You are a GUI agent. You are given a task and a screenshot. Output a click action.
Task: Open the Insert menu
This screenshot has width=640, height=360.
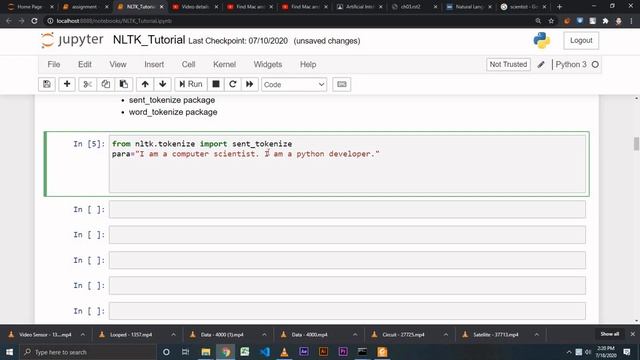[154, 64]
